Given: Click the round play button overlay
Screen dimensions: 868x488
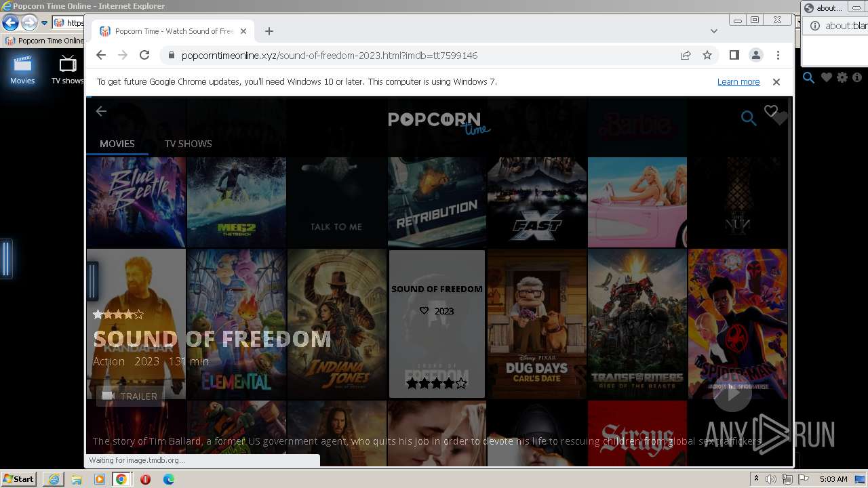Looking at the screenshot, I should point(732,392).
